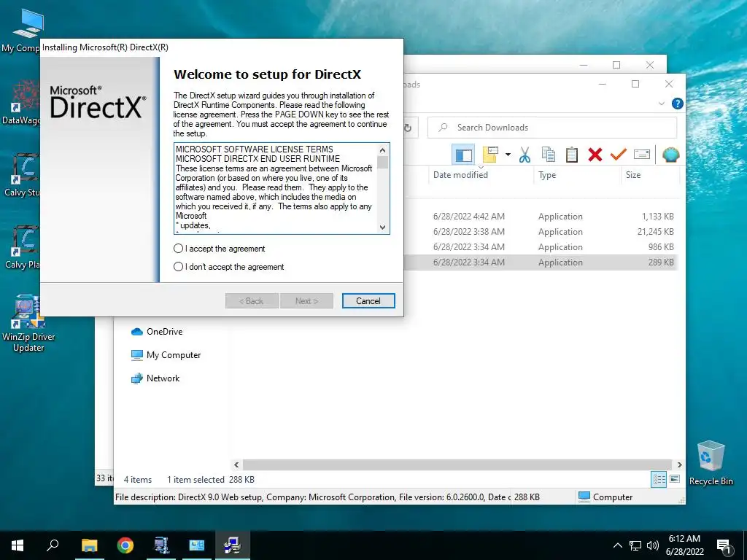The width and height of the screenshot is (747, 560).
Task: Open WinZip Driver Updater desktop shortcut
Action: (28, 324)
